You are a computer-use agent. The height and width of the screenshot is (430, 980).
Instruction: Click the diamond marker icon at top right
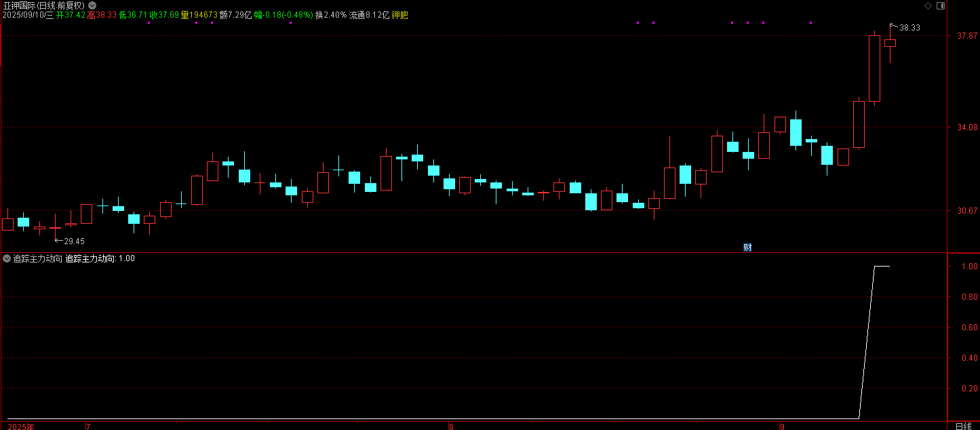point(928,5)
